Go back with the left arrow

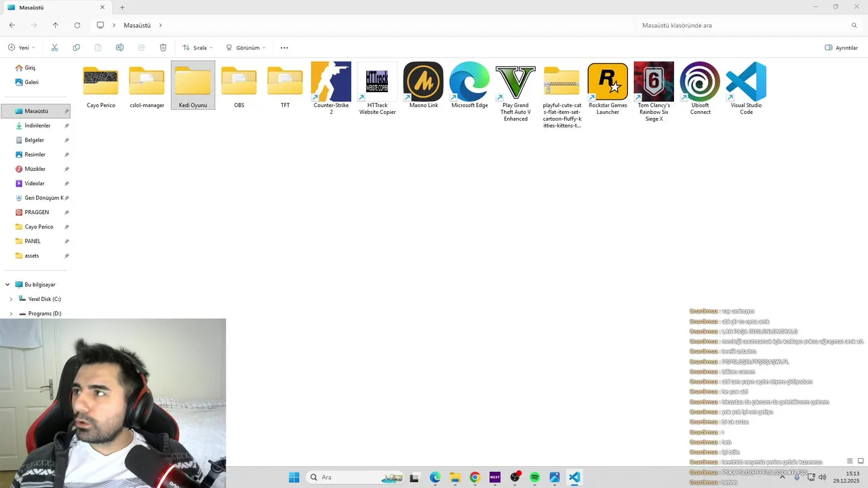click(12, 25)
